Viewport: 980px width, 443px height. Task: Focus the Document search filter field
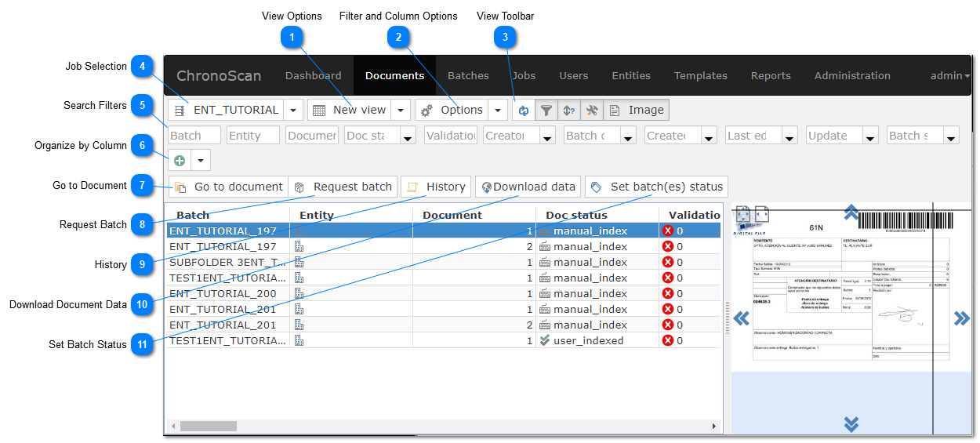coord(312,135)
